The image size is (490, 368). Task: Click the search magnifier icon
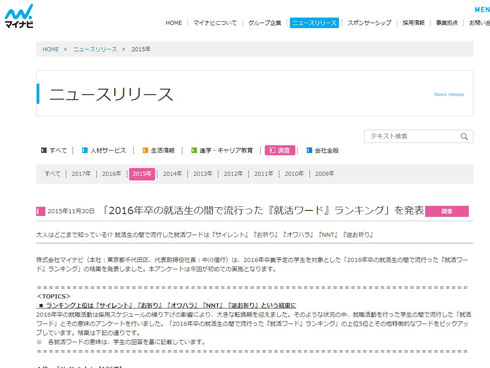point(464,136)
